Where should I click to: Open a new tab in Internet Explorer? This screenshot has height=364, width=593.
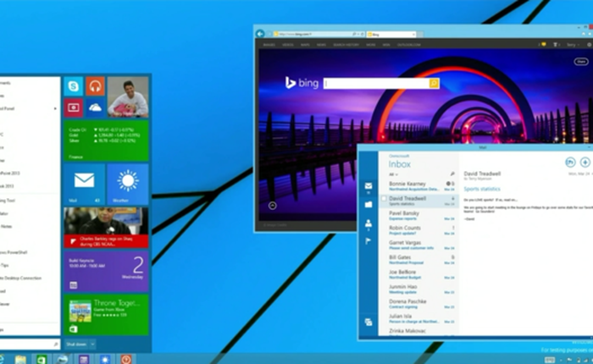tap(420, 34)
